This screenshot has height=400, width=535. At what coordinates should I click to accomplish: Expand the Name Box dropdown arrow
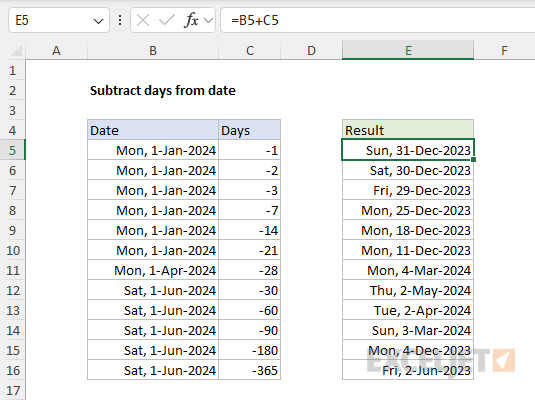coord(98,21)
